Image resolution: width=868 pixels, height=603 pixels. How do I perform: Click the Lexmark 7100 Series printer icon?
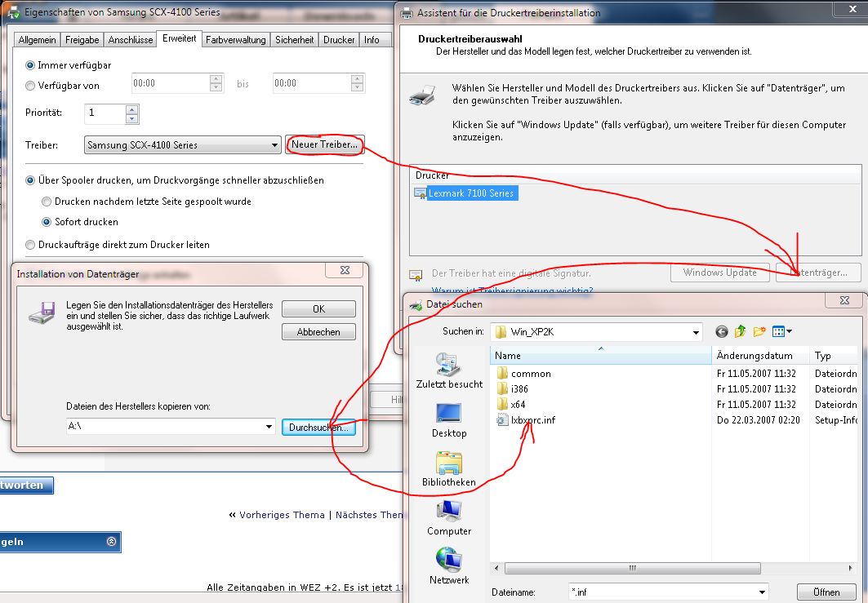[x=421, y=193]
